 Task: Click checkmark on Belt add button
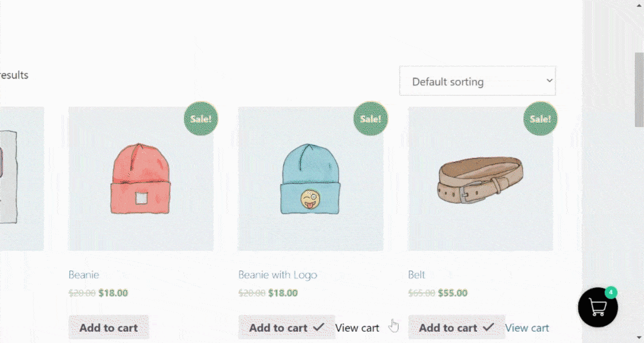click(x=488, y=327)
